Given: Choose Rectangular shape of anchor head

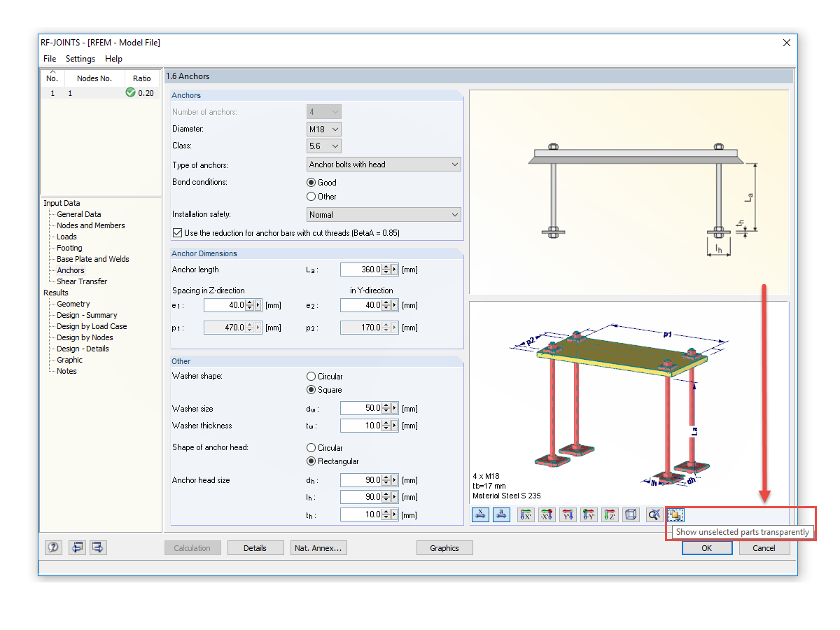Looking at the screenshot, I should coord(311,461).
